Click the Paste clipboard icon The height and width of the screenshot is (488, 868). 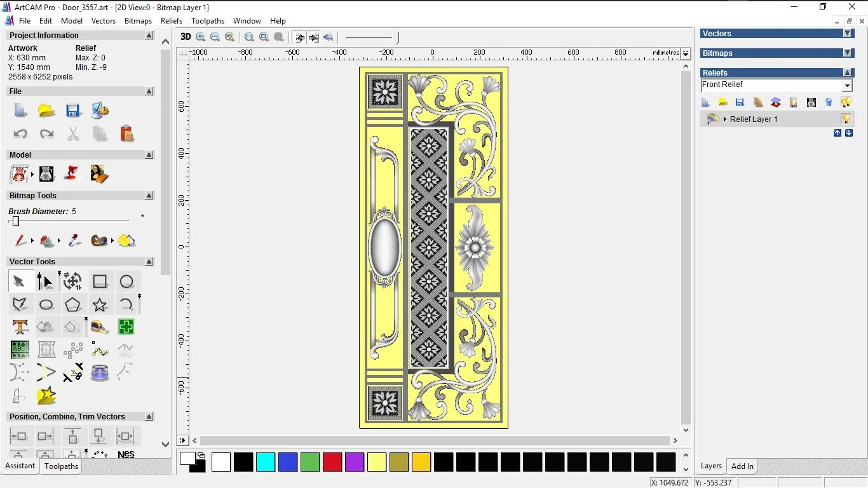pos(126,133)
